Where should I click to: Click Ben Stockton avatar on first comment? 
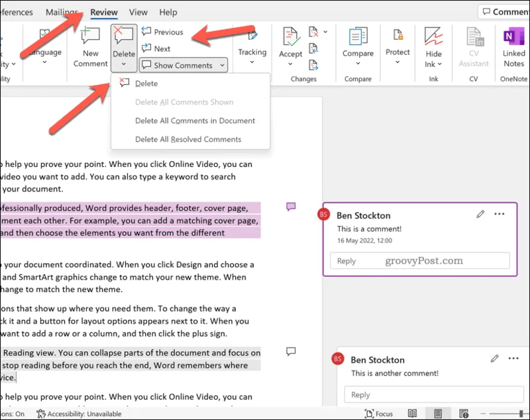[x=323, y=214]
